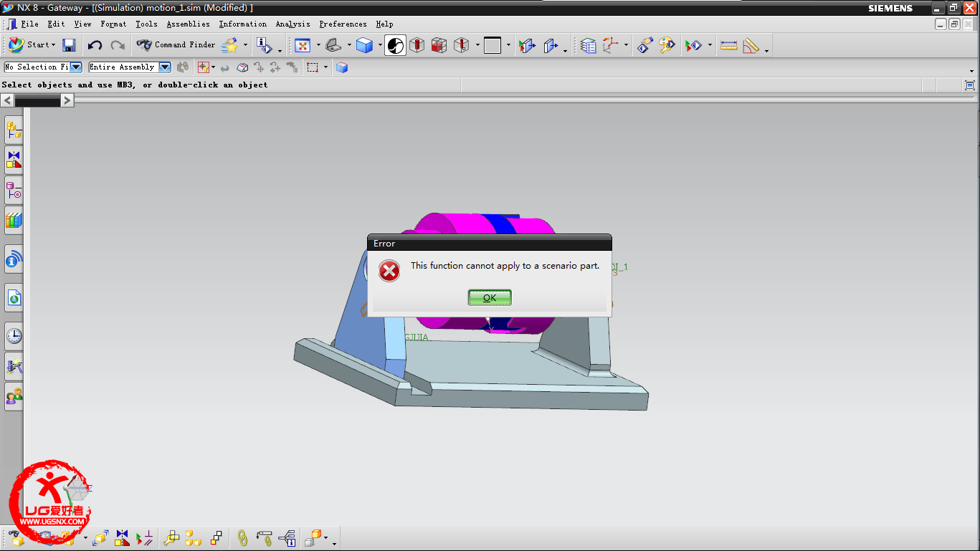Click the hand editing object display icon

[644, 45]
